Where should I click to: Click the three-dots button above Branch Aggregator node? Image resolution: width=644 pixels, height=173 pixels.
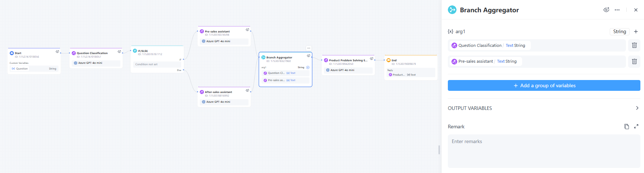[309, 48]
